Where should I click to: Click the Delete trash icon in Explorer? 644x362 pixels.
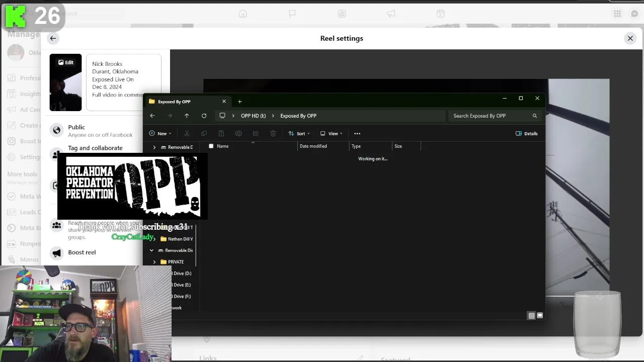coord(273,133)
